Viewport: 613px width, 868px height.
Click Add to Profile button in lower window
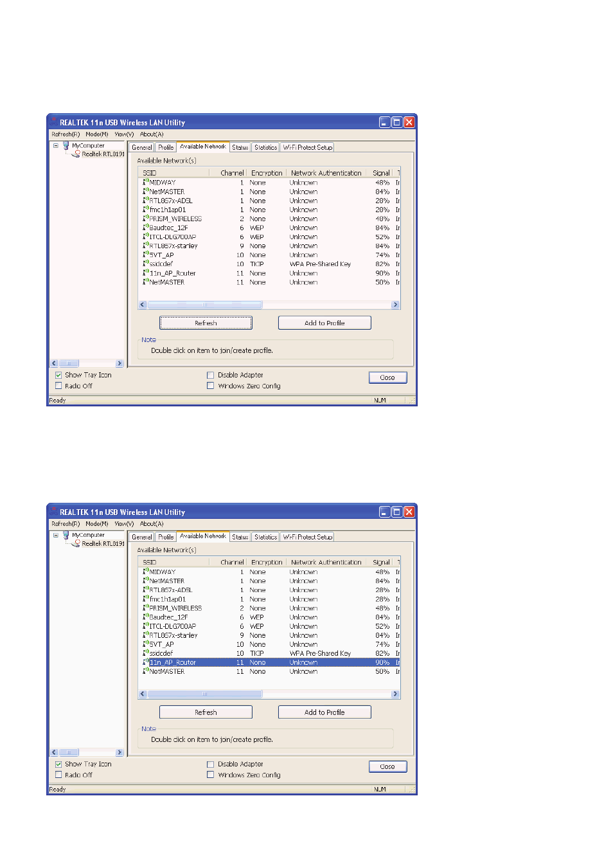click(x=324, y=712)
